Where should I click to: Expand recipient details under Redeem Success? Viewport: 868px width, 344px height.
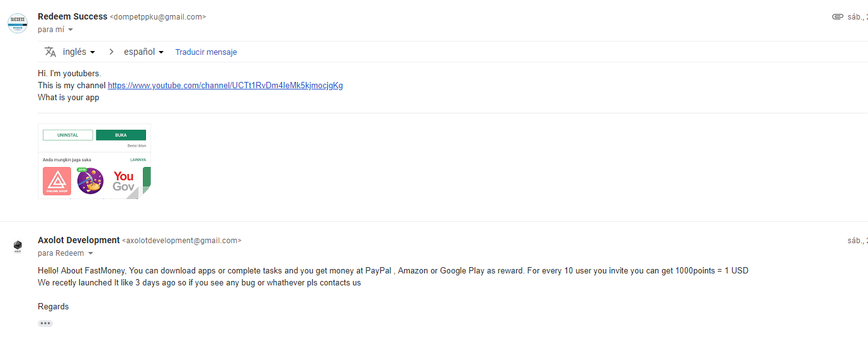click(70, 30)
